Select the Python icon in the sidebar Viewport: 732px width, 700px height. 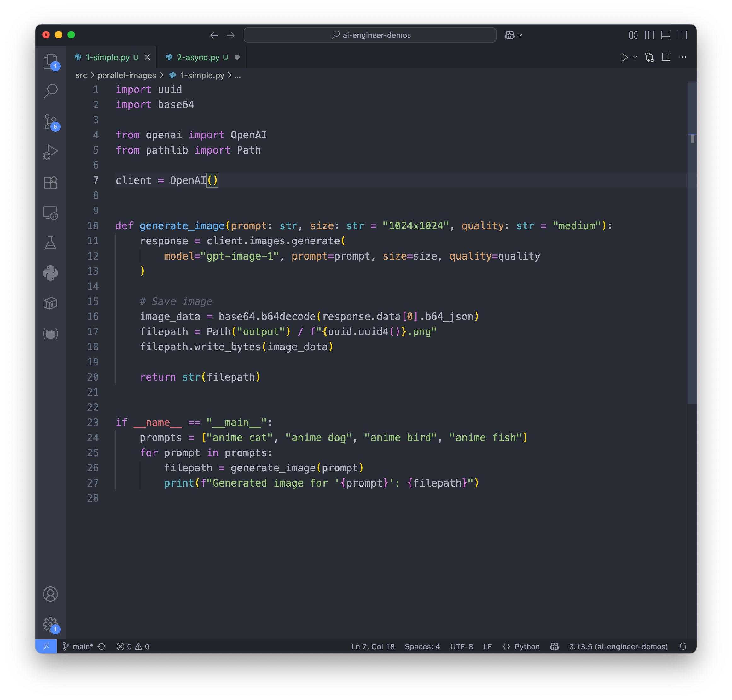(x=51, y=273)
